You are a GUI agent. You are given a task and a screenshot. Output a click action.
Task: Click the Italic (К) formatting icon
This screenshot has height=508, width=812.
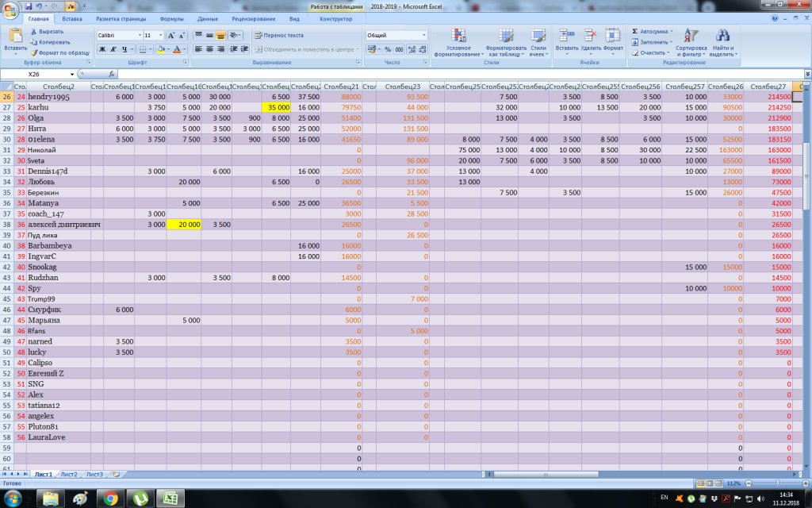click(113, 49)
